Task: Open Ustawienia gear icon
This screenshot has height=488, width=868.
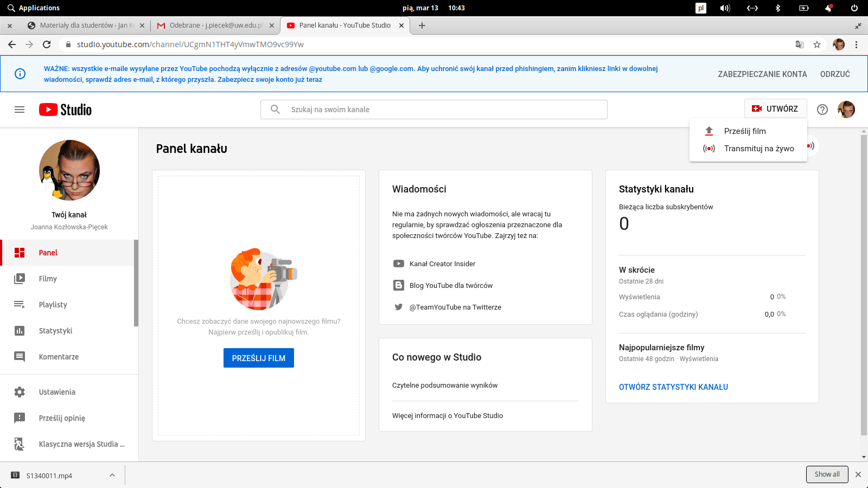Action: pos(20,392)
